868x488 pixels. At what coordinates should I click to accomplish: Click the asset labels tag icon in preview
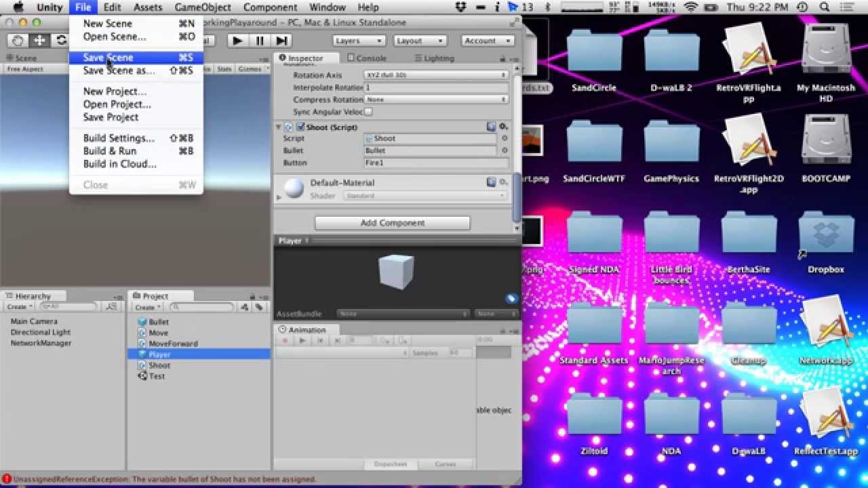[x=511, y=298]
